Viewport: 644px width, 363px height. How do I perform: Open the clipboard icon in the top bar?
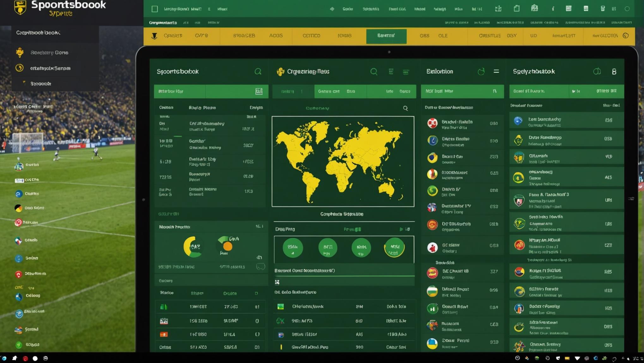pyautogui.click(x=516, y=9)
